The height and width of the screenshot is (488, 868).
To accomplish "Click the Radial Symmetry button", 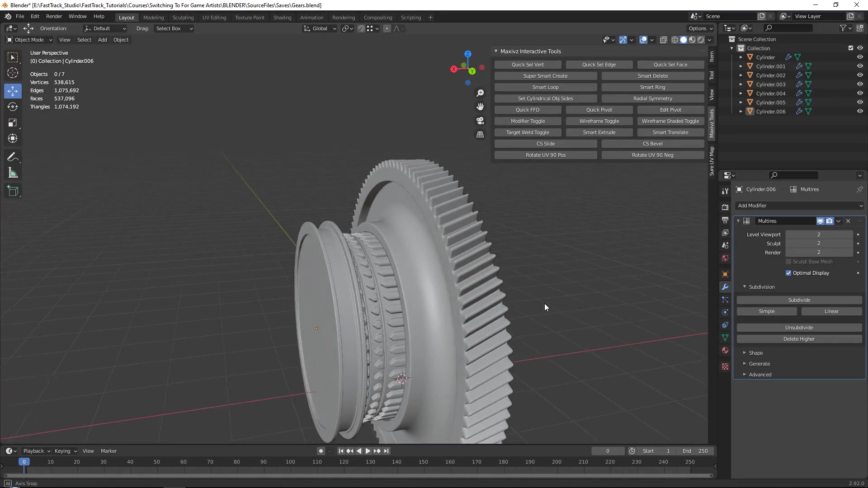I will [x=653, y=99].
